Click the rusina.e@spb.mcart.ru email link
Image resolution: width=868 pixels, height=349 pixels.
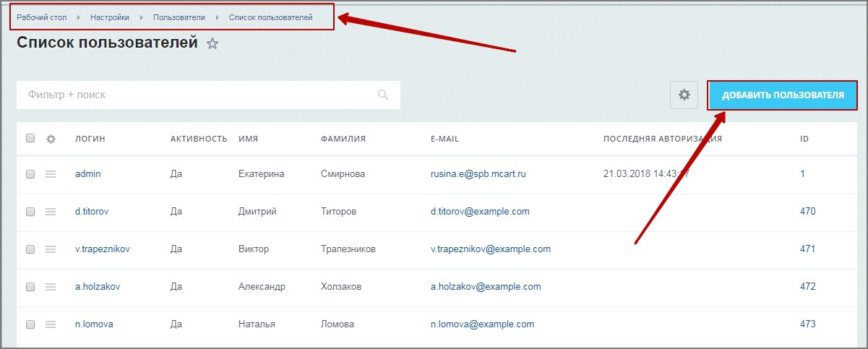tap(478, 174)
